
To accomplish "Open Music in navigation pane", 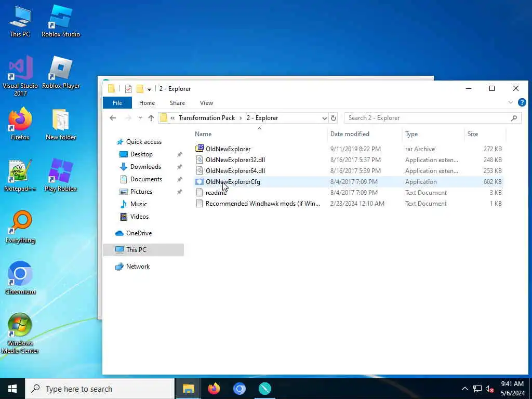I will 138,204.
